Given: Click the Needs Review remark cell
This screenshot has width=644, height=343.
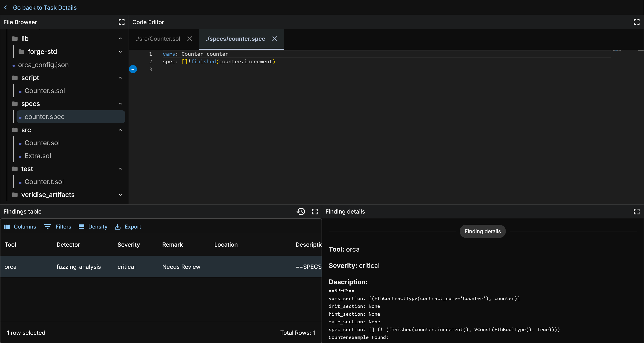Looking at the screenshot, I should tap(181, 267).
